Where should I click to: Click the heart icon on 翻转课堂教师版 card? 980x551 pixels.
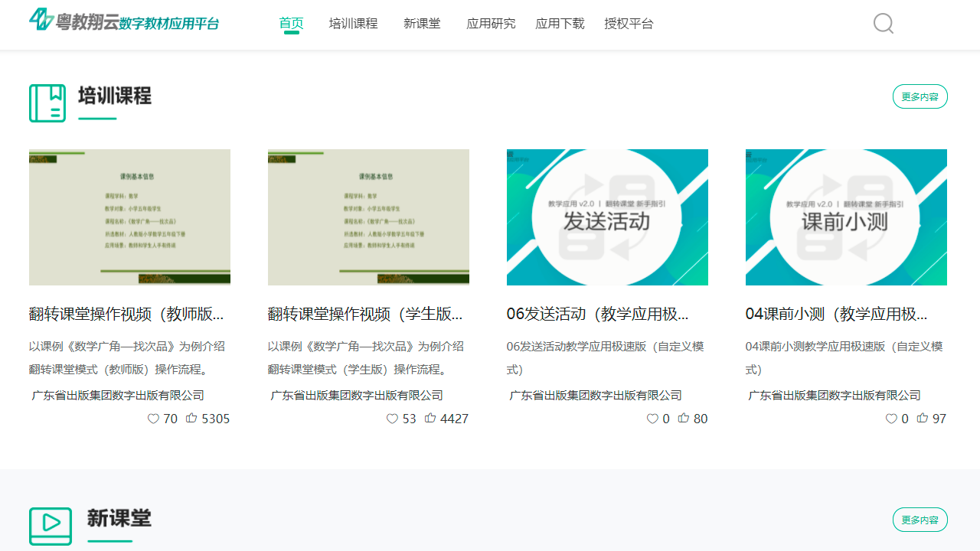point(153,418)
